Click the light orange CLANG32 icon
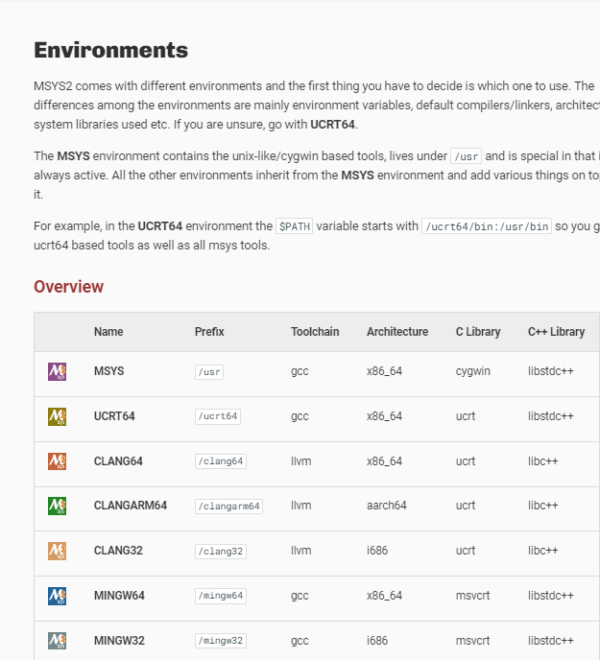The width and height of the screenshot is (600, 660). pos(57,550)
